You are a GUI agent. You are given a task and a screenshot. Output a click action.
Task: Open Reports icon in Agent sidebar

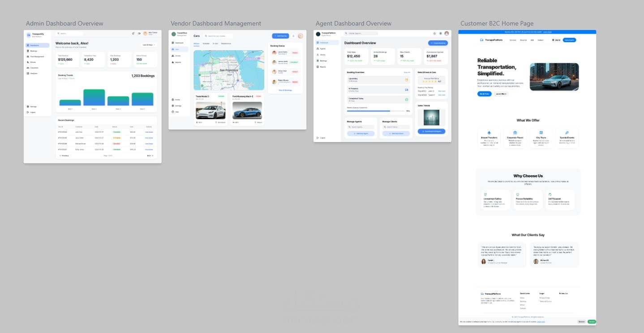318,67
